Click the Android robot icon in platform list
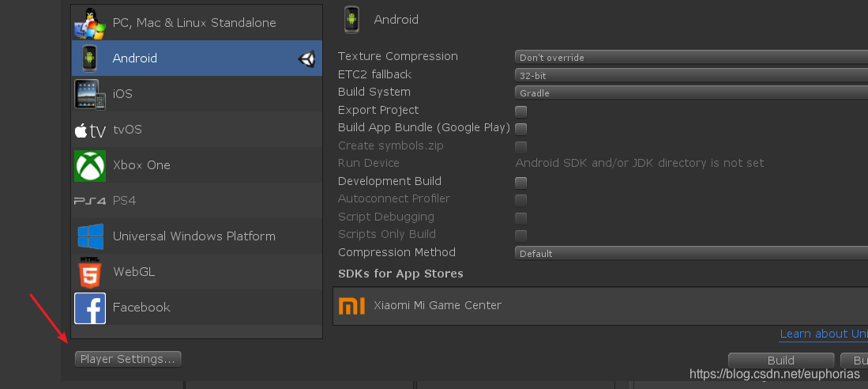 point(89,59)
